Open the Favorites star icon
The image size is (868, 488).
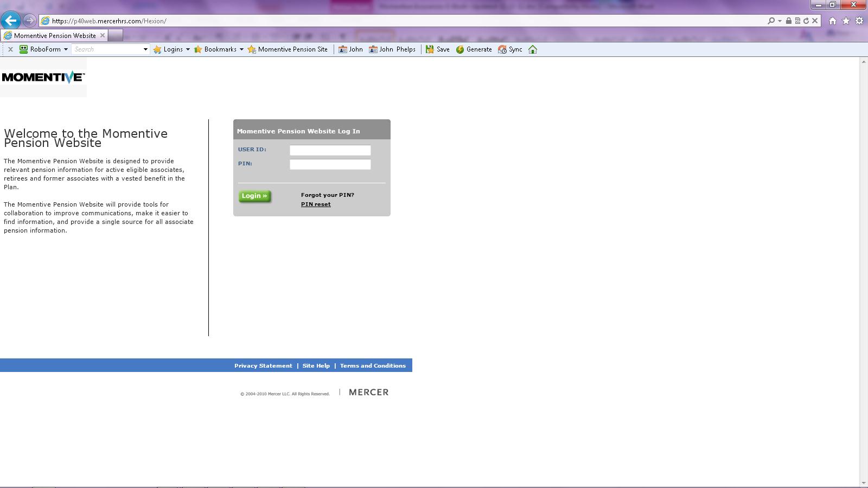[846, 21]
